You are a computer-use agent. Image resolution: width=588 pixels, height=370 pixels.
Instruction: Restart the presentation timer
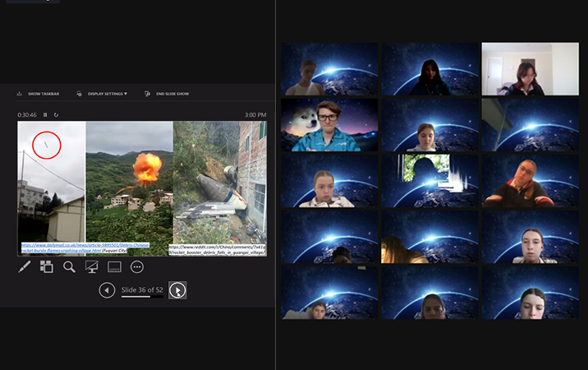coord(56,115)
